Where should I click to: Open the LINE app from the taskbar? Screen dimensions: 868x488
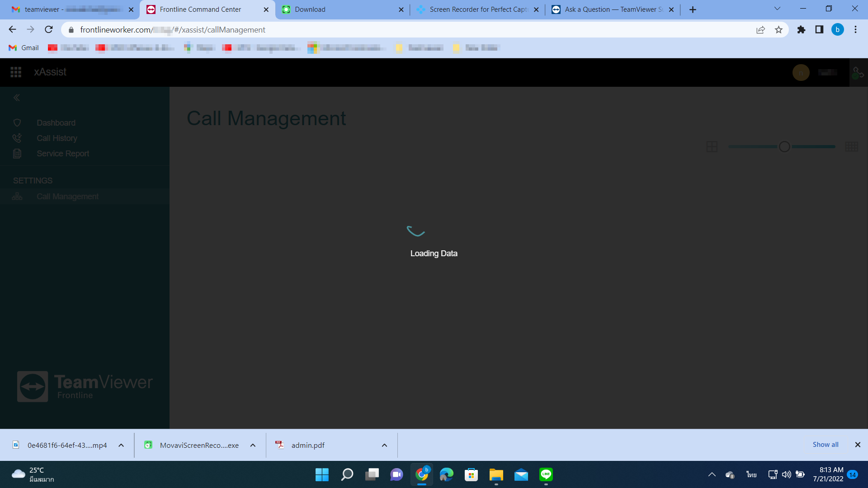click(x=546, y=474)
